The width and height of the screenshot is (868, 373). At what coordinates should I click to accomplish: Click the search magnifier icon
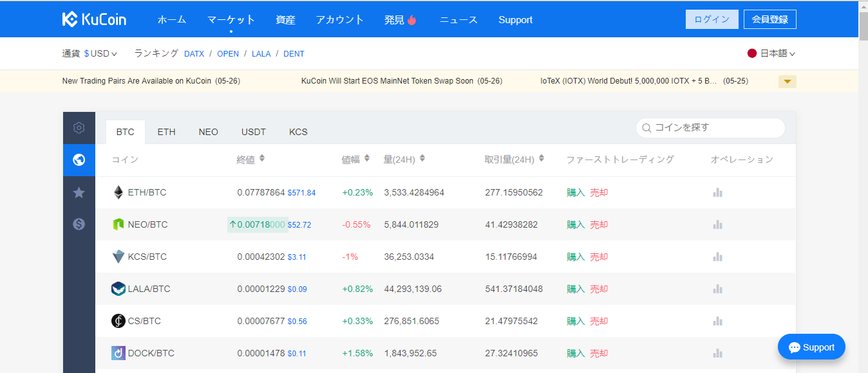tap(646, 128)
